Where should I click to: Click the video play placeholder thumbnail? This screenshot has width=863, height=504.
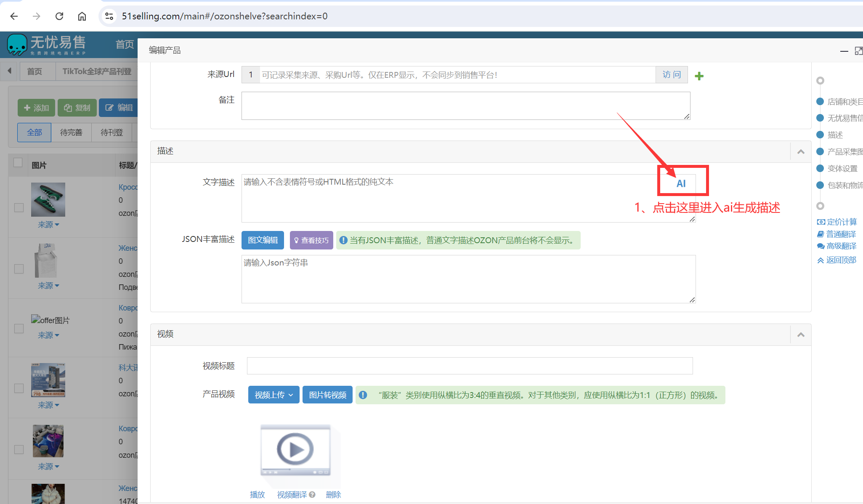coord(295,450)
